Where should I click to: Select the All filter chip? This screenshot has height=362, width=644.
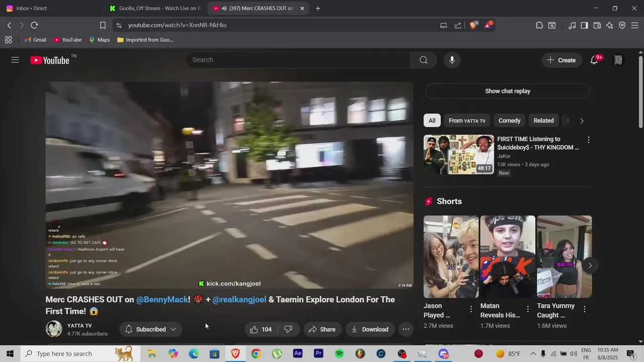point(432,121)
